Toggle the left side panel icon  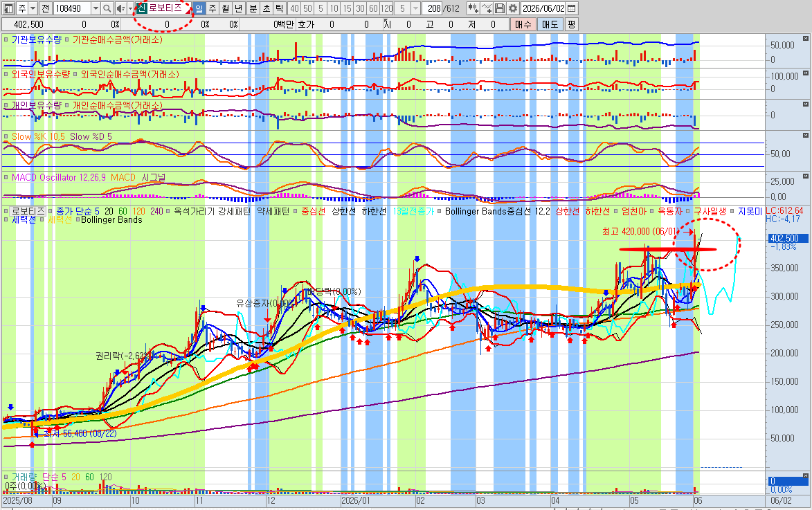tap(8, 8)
